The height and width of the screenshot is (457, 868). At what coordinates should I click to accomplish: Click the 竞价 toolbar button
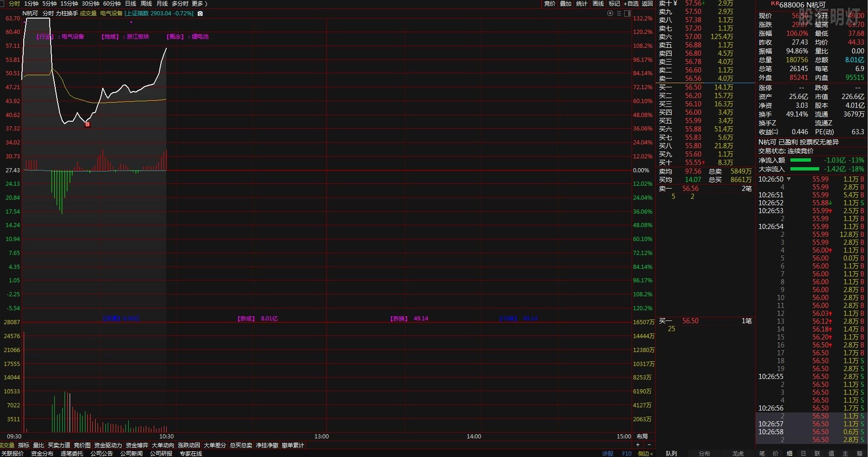click(549, 3)
